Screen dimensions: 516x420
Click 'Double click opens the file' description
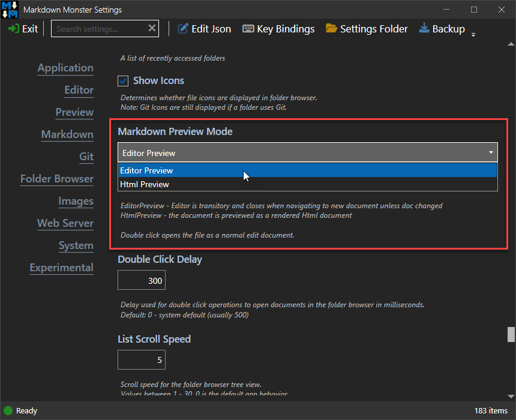click(208, 235)
